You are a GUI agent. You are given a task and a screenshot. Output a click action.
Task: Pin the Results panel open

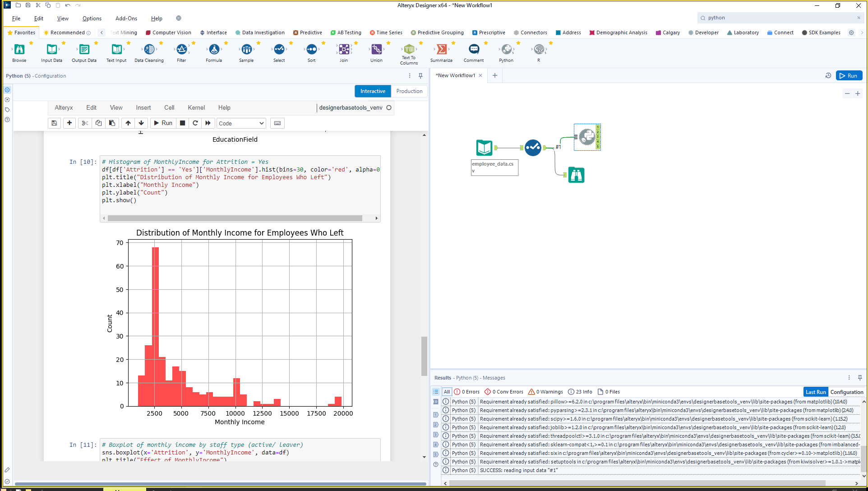[860, 377]
